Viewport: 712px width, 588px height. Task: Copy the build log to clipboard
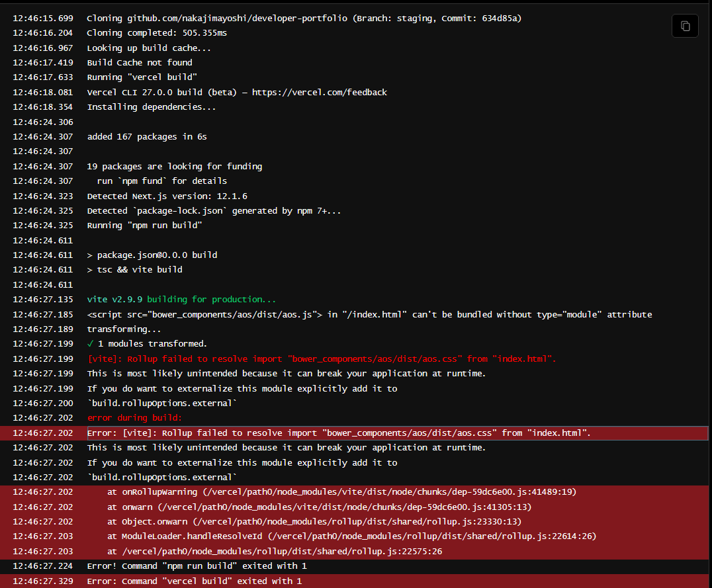tap(685, 26)
